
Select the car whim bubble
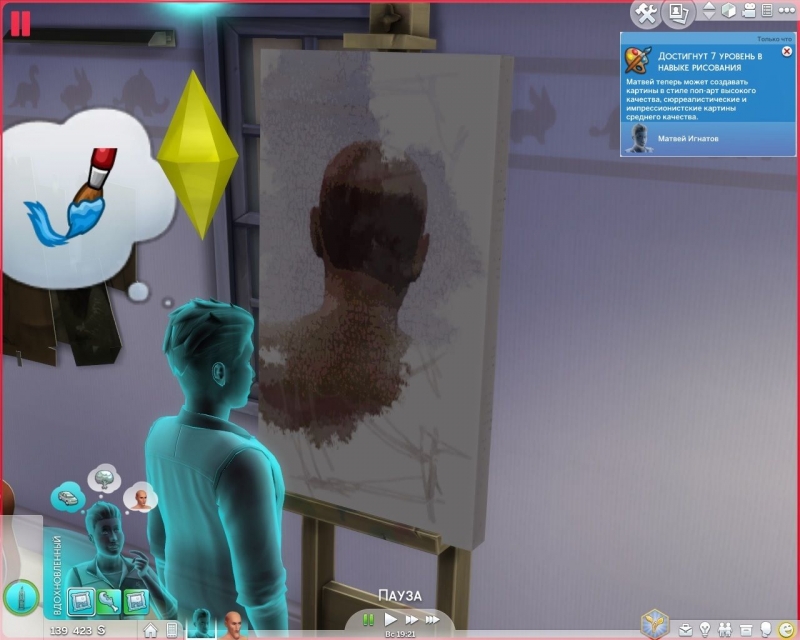(68, 497)
